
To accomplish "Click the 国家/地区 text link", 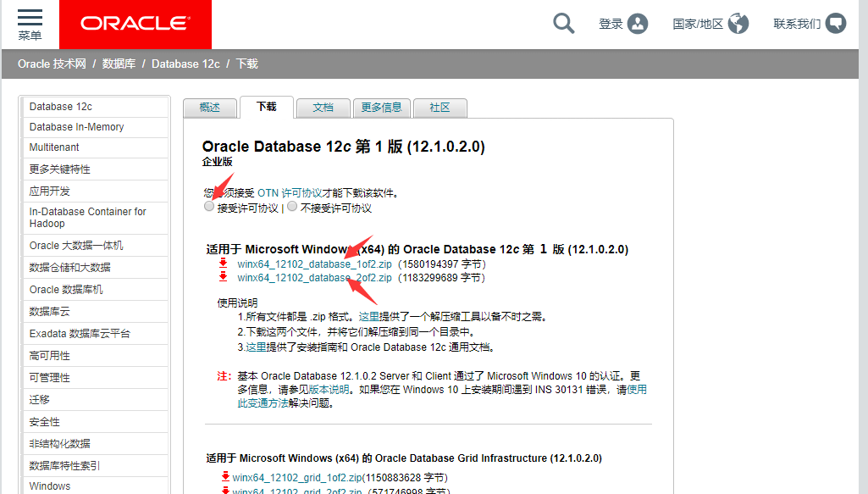I will coord(698,24).
